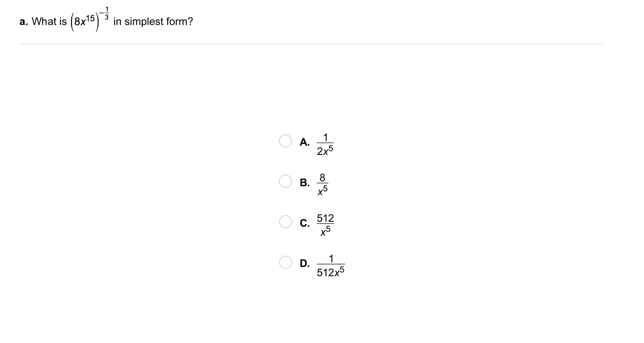Select the radio button for option A
The image size is (644, 343).
click(285, 141)
